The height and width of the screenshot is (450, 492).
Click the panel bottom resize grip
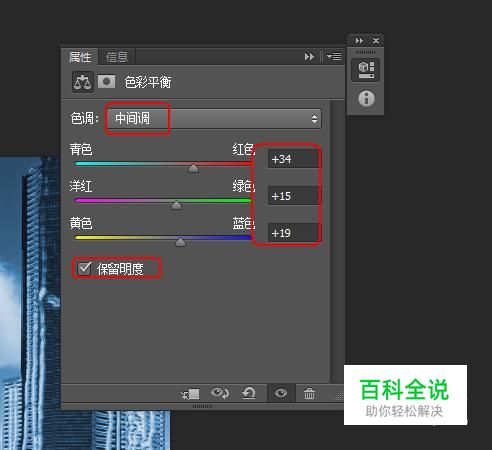point(202,407)
